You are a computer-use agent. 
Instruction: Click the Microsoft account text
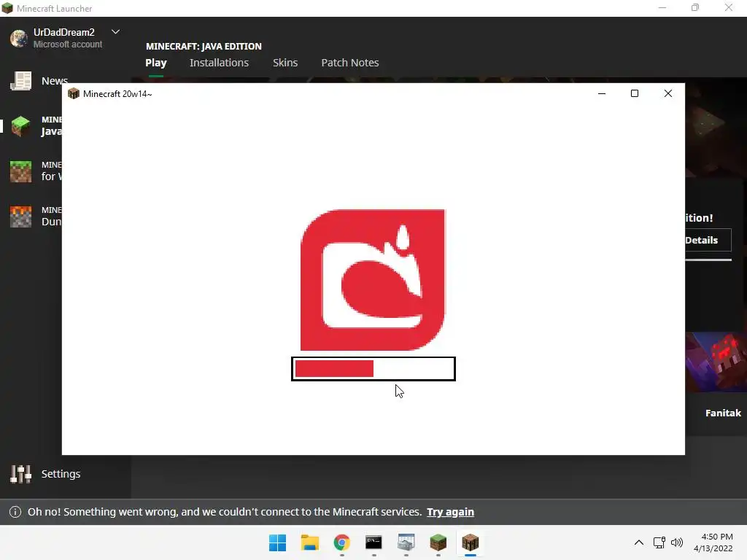tap(68, 44)
